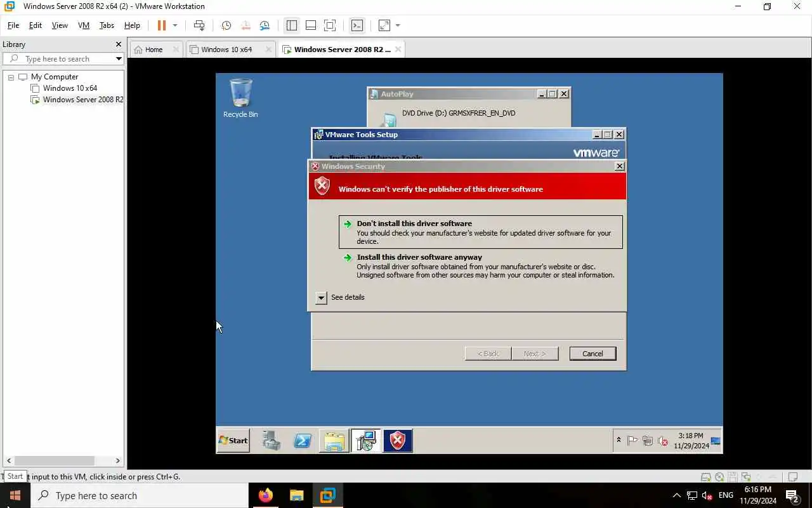
Task: Show hidden guest tray icons
Action: tap(619, 441)
